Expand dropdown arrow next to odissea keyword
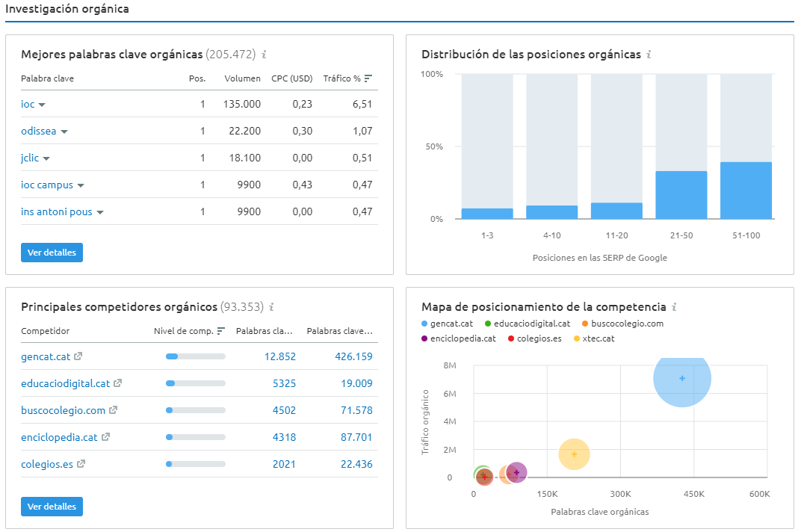804x532 pixels. coord(64,132)
